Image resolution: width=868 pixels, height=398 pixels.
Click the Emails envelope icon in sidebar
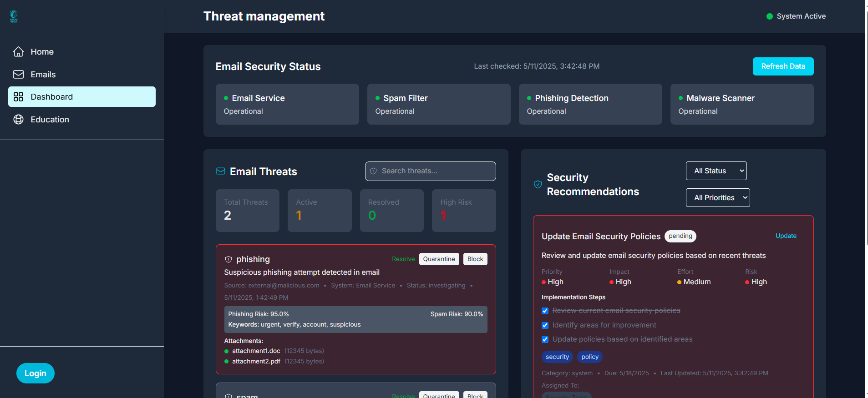[18, 74]
